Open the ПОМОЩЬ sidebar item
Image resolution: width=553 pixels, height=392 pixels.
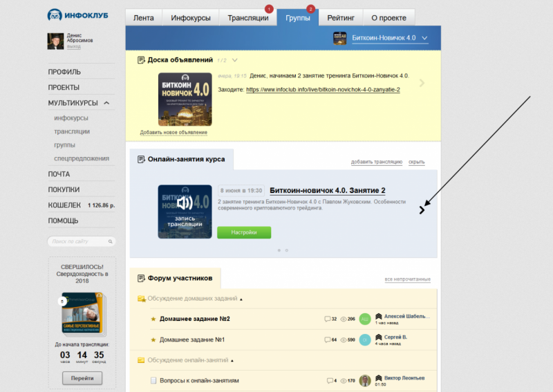click(x=63, y=221)
